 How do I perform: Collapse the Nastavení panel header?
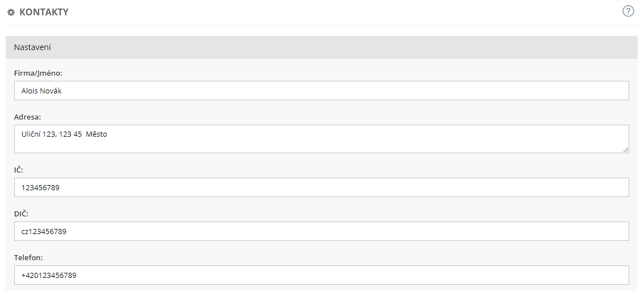click(321, 47)
